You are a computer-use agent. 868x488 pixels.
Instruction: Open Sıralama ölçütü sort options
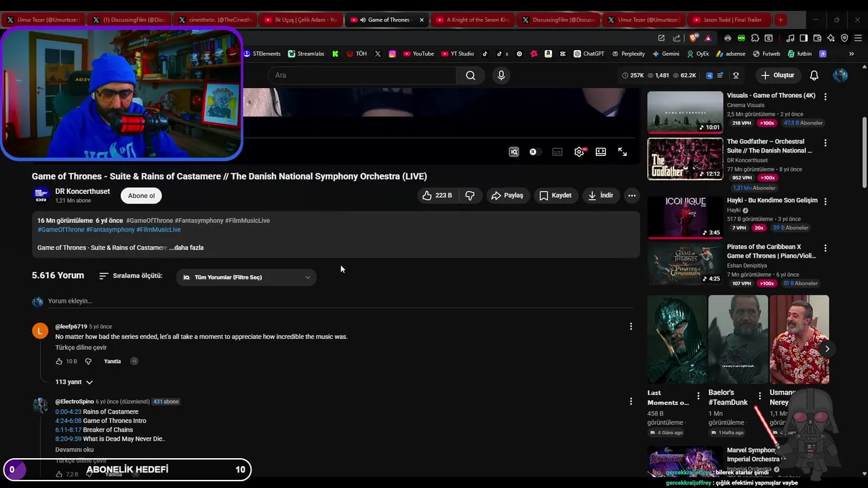click(130, 276)
